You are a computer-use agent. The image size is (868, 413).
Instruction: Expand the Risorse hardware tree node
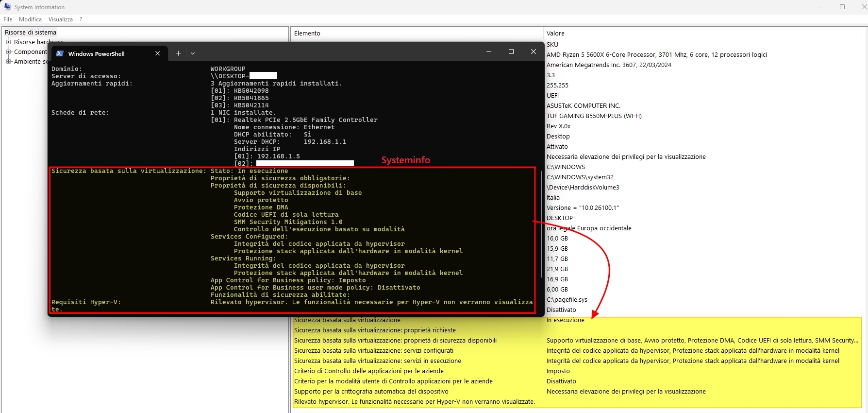tap(8, 42)
